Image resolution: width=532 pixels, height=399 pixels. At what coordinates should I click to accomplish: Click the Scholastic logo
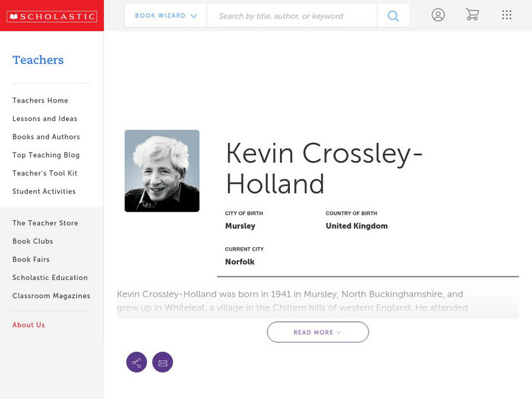(51, 16)
